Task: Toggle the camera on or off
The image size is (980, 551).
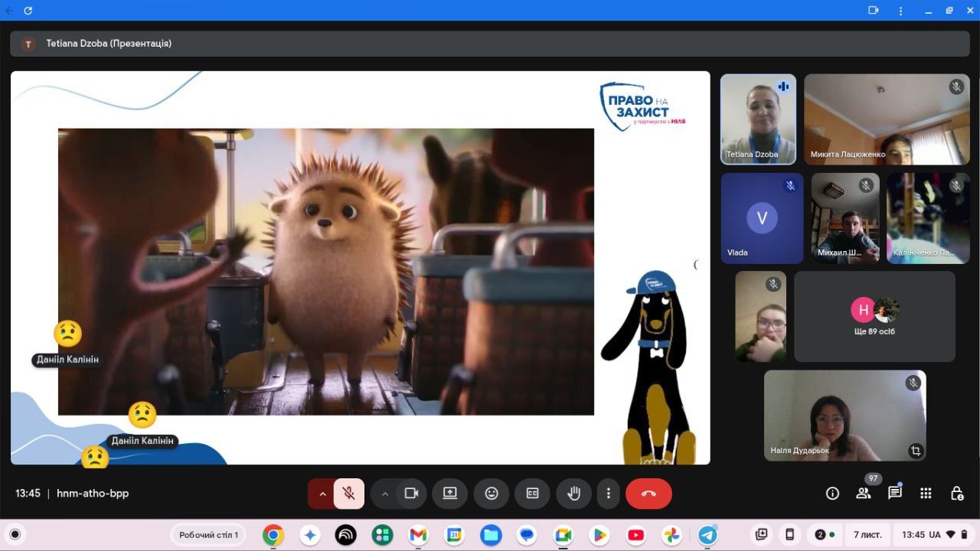Action: 411,494
